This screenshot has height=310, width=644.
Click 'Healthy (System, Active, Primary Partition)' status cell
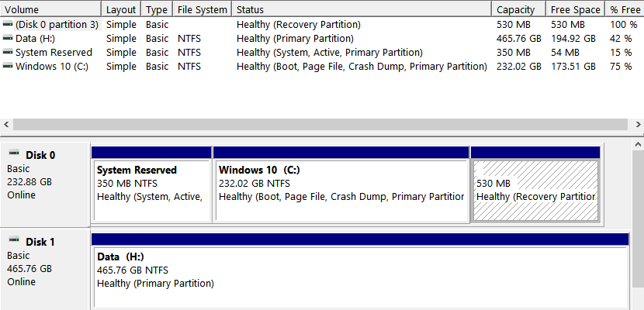(x=330, y=53)
